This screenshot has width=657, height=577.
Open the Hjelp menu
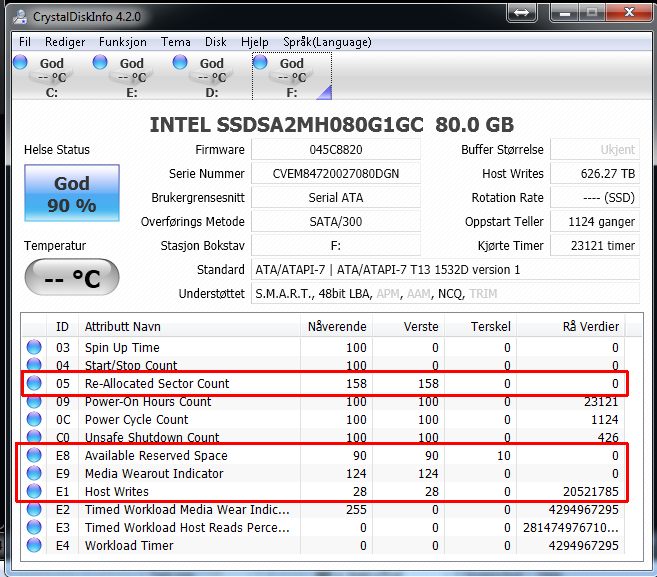tap(254, 42)
